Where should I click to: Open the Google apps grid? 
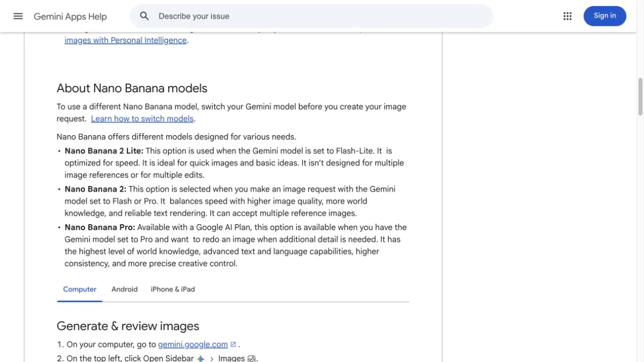click(x=568, y=16)
